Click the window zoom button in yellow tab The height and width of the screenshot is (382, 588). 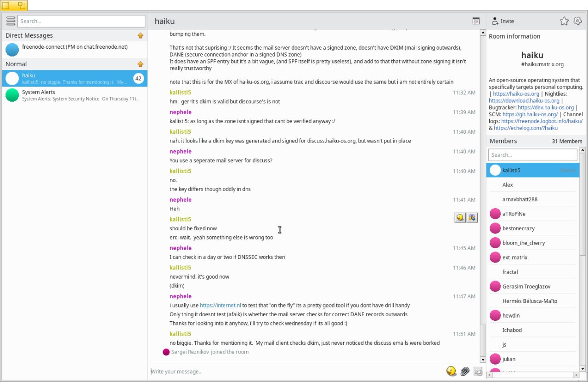(22, 6)
